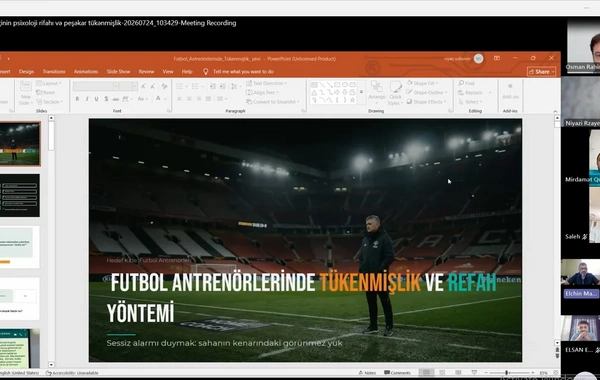Click Decrease List Level icon
The height and width of the screenshot is (380, 600).
tap(213, 86)
